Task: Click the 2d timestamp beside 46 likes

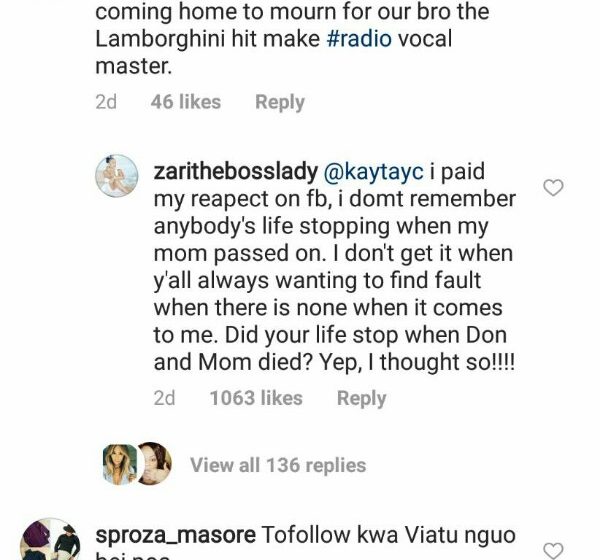Action: [x=106, y=102]
